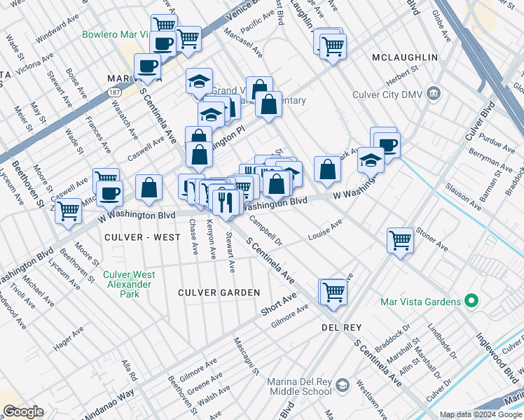Click the CULVER - WEST neighborhood label

pyautogui.click(x=143, y=237)
